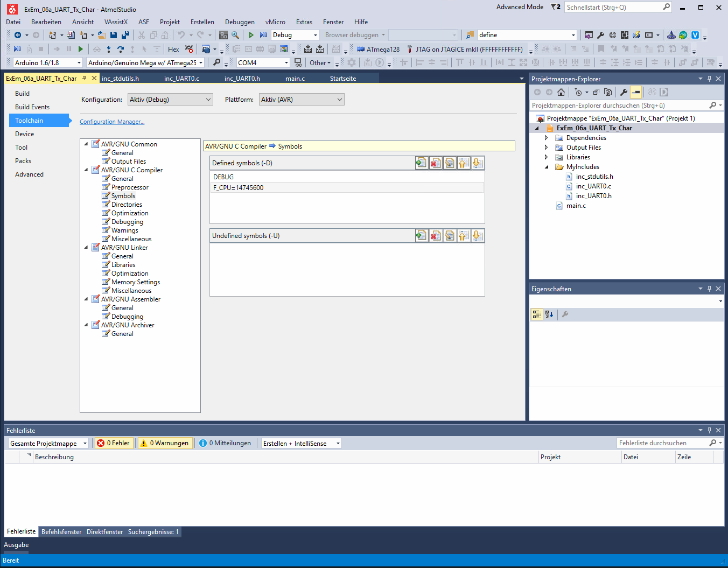The image size is (728, 568).
Task: Click the Find in Files icon beside define
Action: pyautogui.click(x=470, y=35)
